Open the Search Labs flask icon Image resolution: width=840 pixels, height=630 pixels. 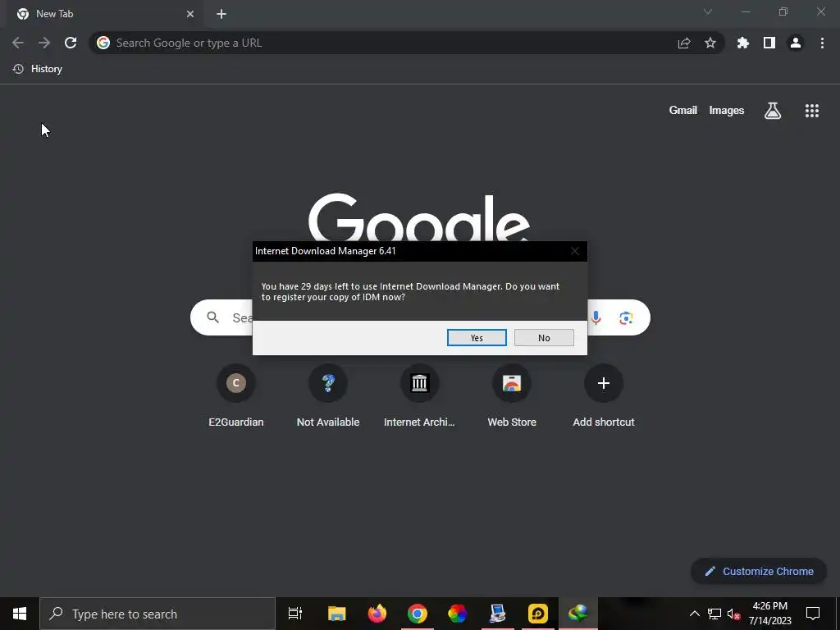[773, 111]
